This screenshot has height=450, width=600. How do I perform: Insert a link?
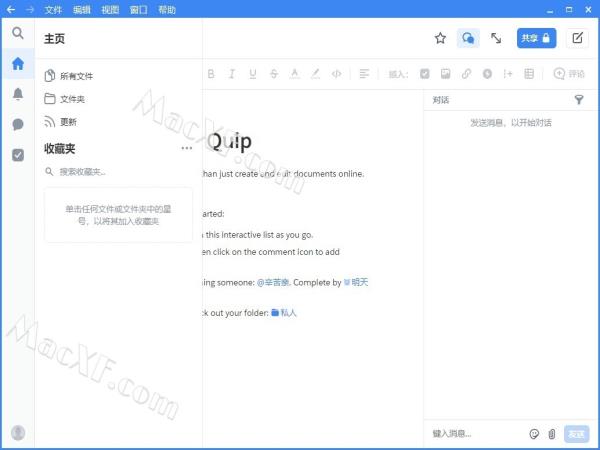coord(466,74)
